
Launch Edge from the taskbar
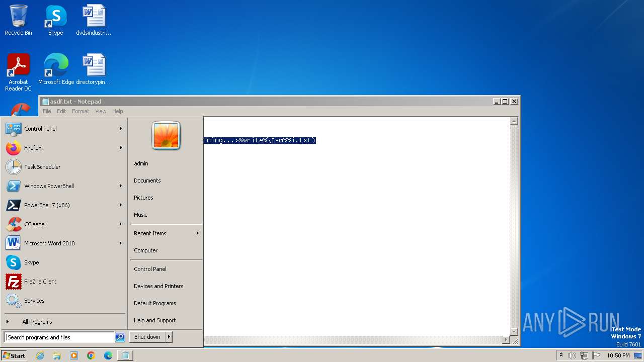click(108, 355)
